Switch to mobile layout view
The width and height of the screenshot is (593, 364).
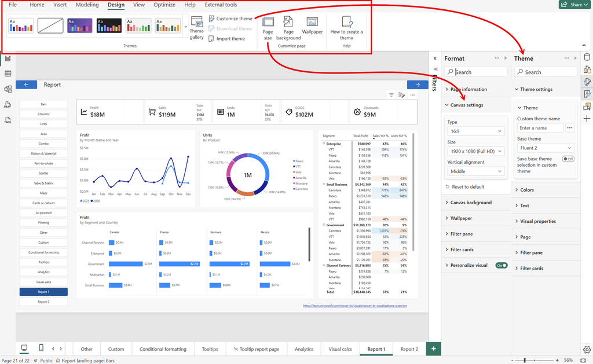pyautogui.click(x=41, y=348)
